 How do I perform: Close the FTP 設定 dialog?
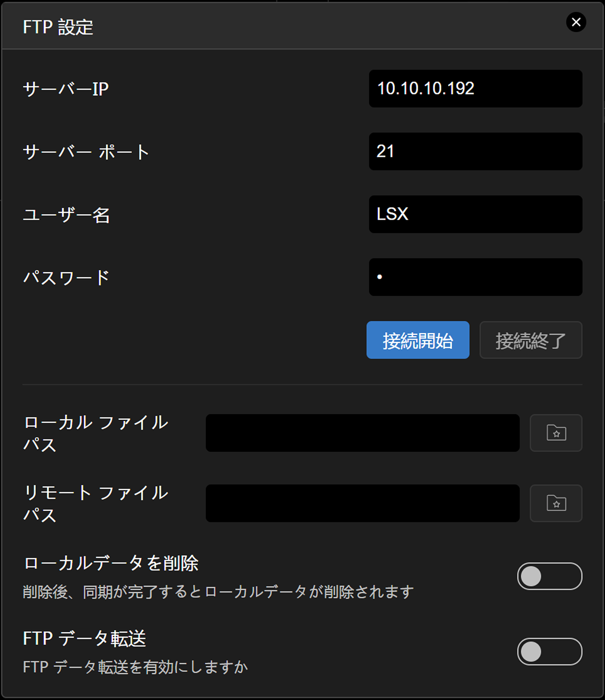(576, 22)
